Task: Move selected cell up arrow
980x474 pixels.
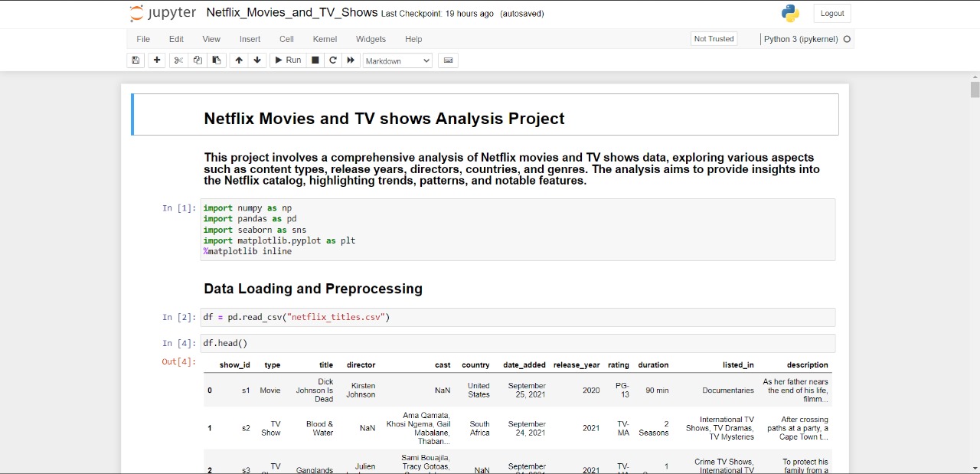Action: coord(239,60)
